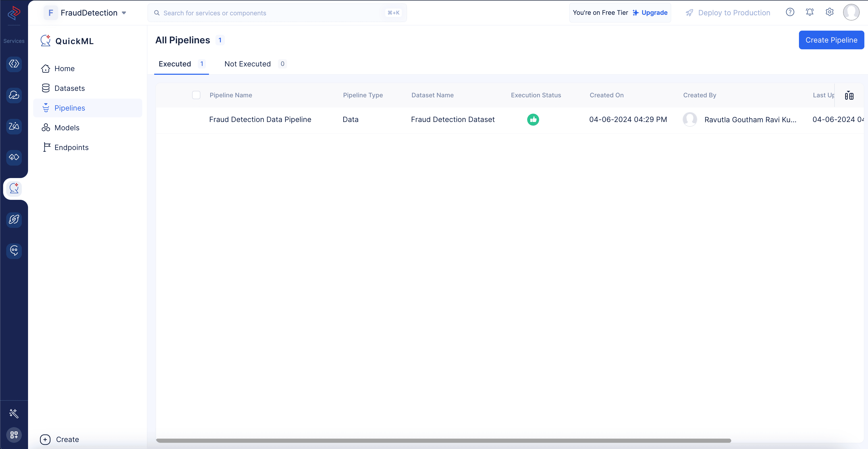Click the Create plus icon at bottom

pyautogui.click(x=45, y=439)
